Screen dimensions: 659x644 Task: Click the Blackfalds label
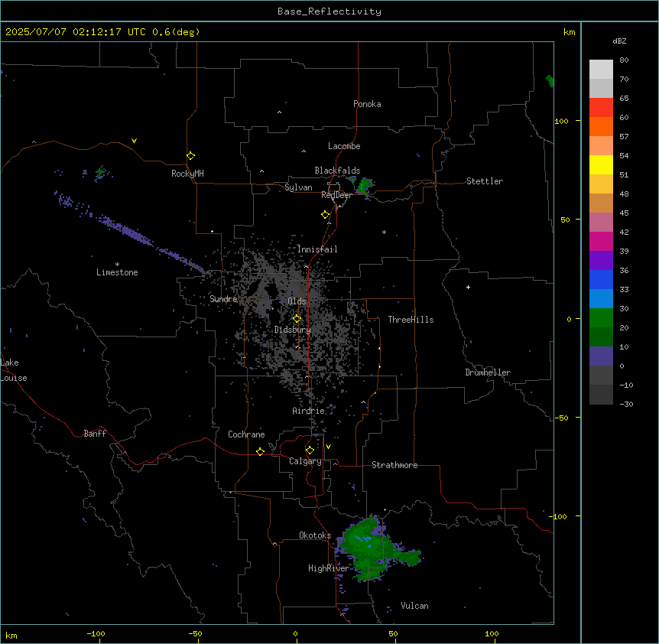click(x=337, y=171)
